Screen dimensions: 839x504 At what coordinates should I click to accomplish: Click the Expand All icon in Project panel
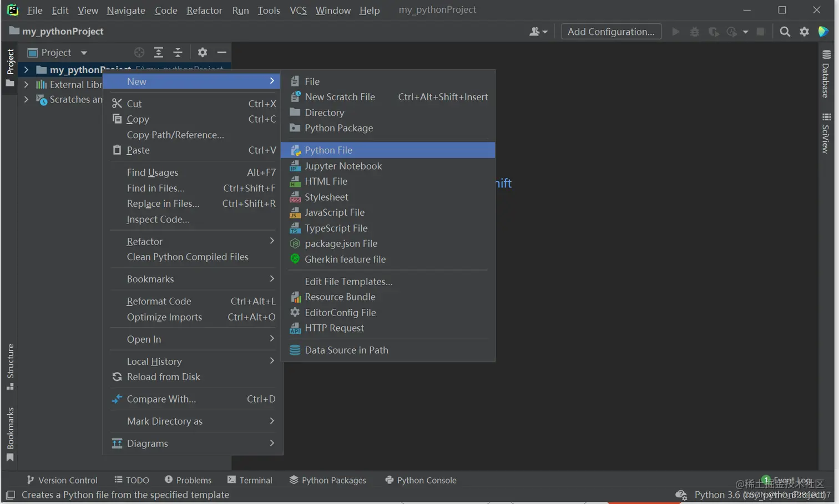tap(158, 52)
